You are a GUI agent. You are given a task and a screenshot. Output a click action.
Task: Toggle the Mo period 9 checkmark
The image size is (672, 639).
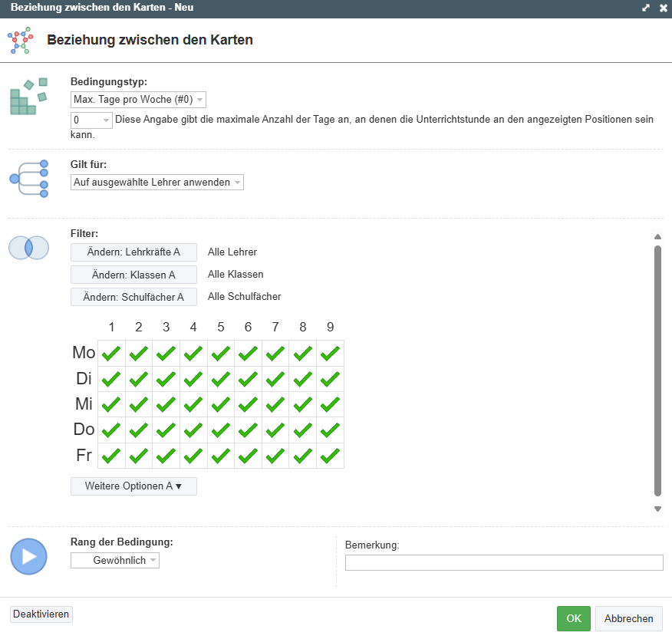(330, 354)
